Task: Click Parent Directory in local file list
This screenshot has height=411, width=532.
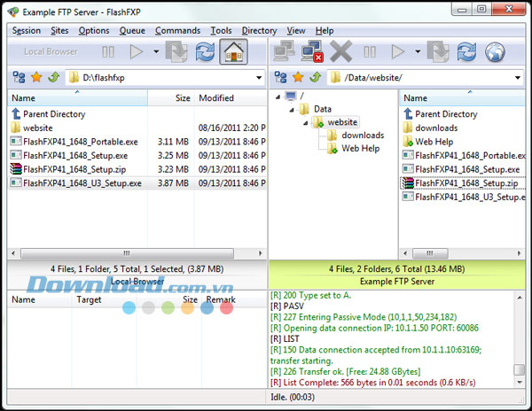Action: (54, 114)
